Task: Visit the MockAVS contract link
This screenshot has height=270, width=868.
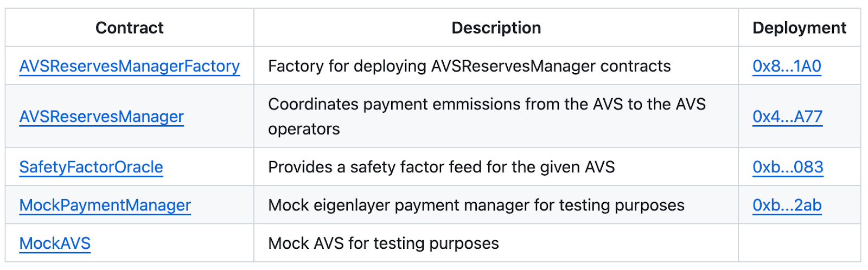Action: coord(55,243)
